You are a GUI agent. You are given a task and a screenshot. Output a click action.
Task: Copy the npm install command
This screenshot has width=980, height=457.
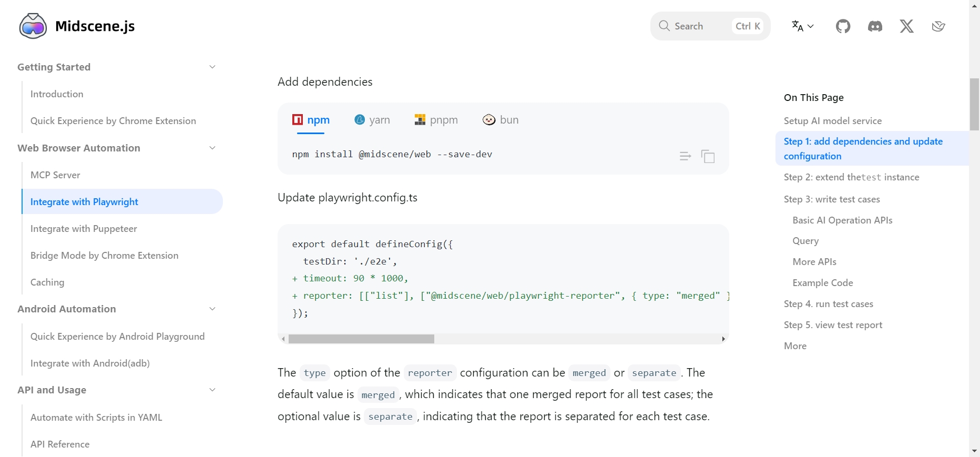(x=708, y=156)
